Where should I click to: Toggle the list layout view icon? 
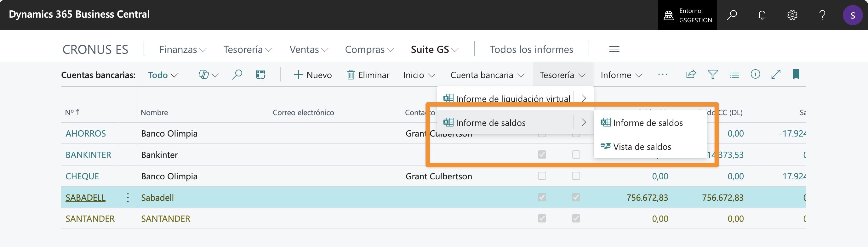(x=260, y=74)
